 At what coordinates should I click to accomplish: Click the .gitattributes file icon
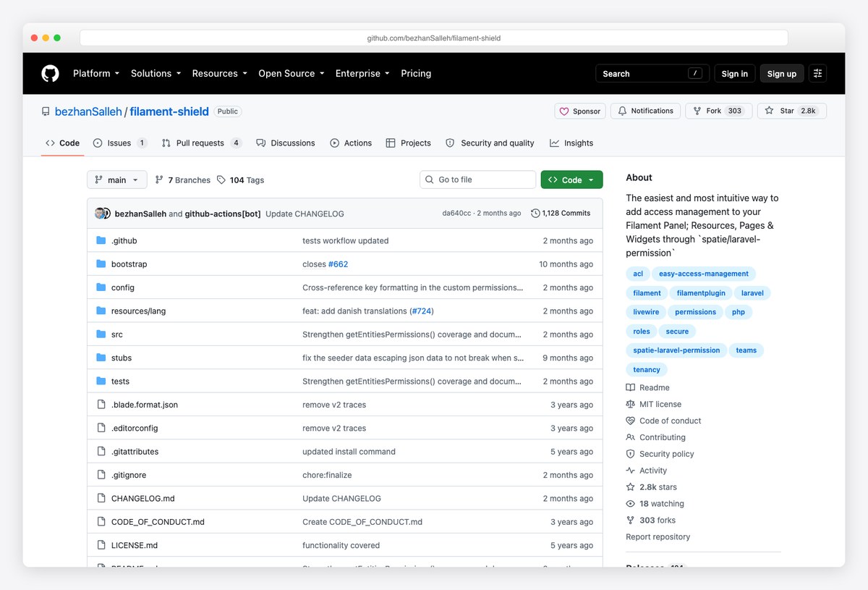pos(101,451)
